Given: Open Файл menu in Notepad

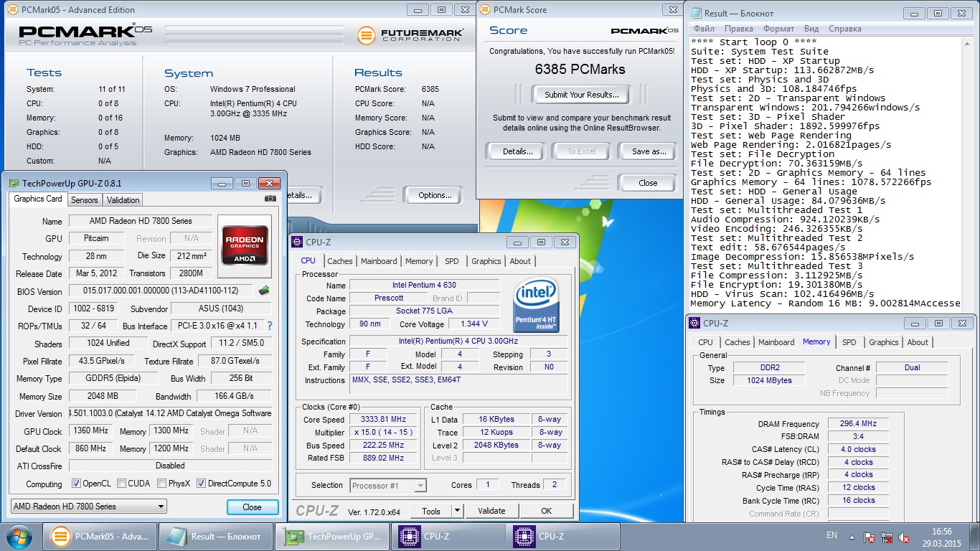Looking at the screenshot, I should tap(704, 29).
